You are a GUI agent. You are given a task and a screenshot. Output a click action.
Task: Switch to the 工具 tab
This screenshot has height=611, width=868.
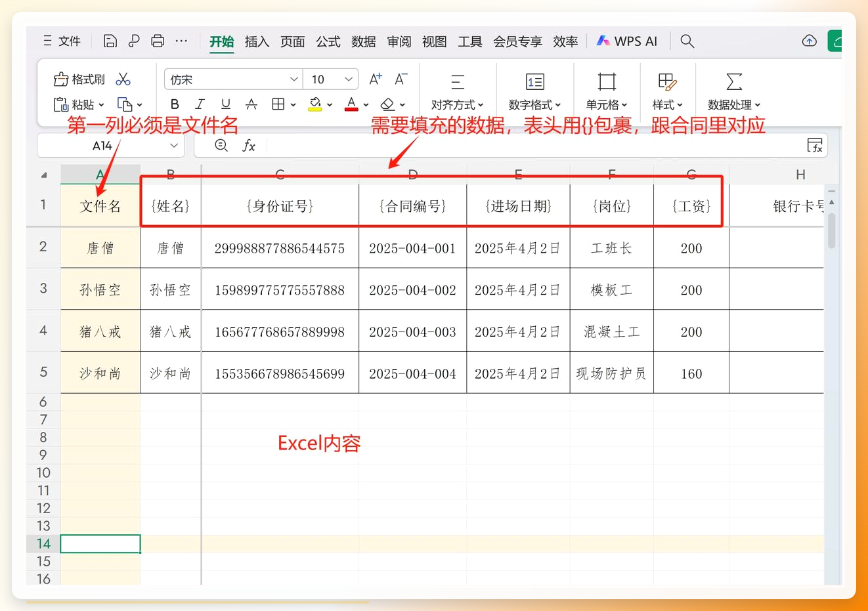point(469,41)
